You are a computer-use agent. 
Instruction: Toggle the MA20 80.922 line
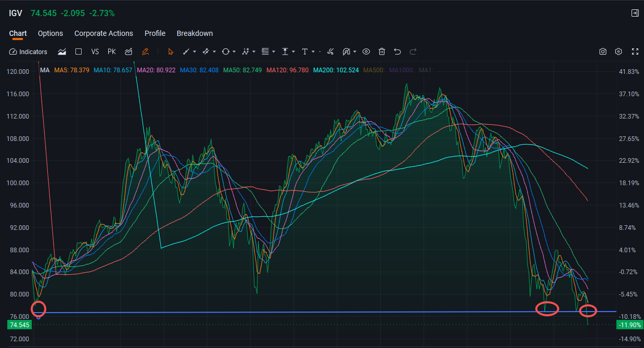coord(157,70)
